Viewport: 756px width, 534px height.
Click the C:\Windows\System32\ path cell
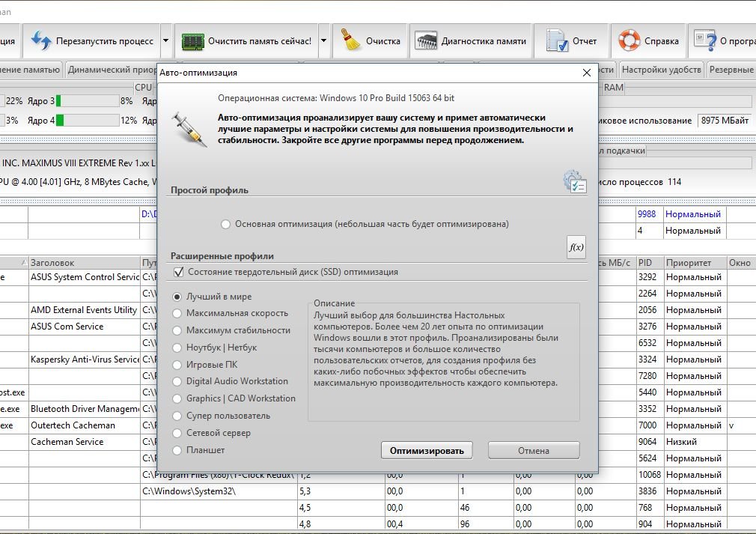point(219,491)
